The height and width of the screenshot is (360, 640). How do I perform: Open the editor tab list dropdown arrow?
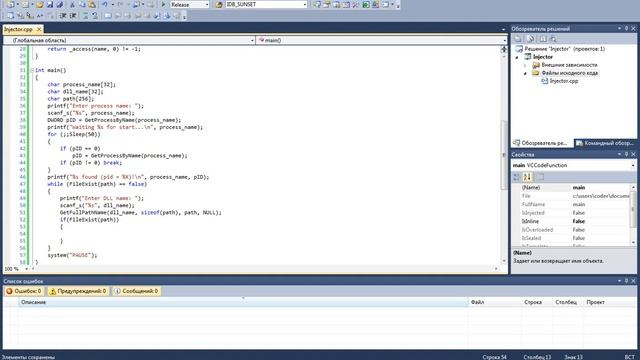pyautogui.click(x=503, y=29)
